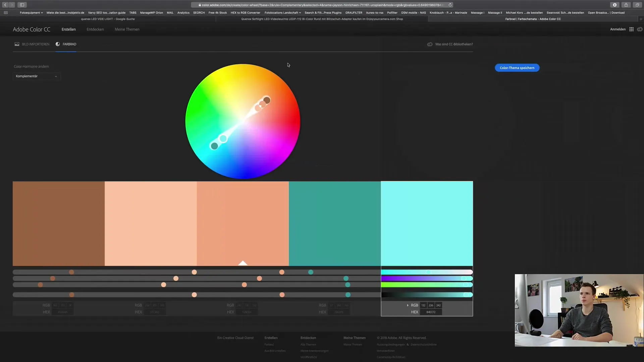The height and width of the screenshot is (362, 644).
Task: Click the purple-to-cyan green channel slider
Action: tap(427, 279)
